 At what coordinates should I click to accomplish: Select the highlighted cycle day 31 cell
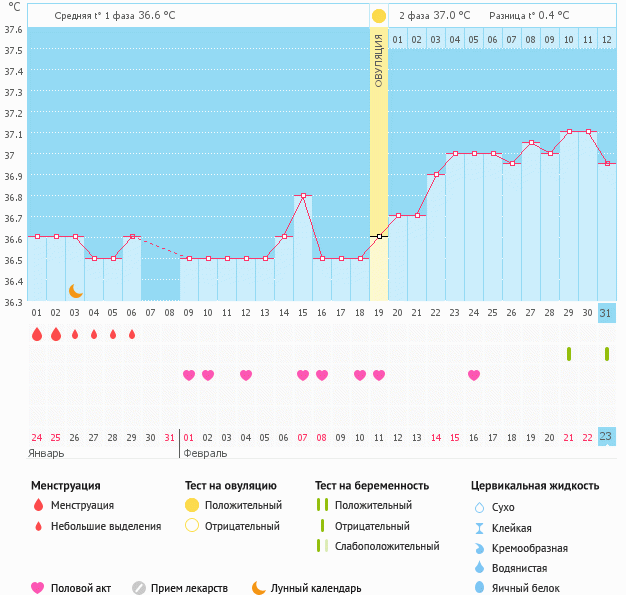(606, 313)
